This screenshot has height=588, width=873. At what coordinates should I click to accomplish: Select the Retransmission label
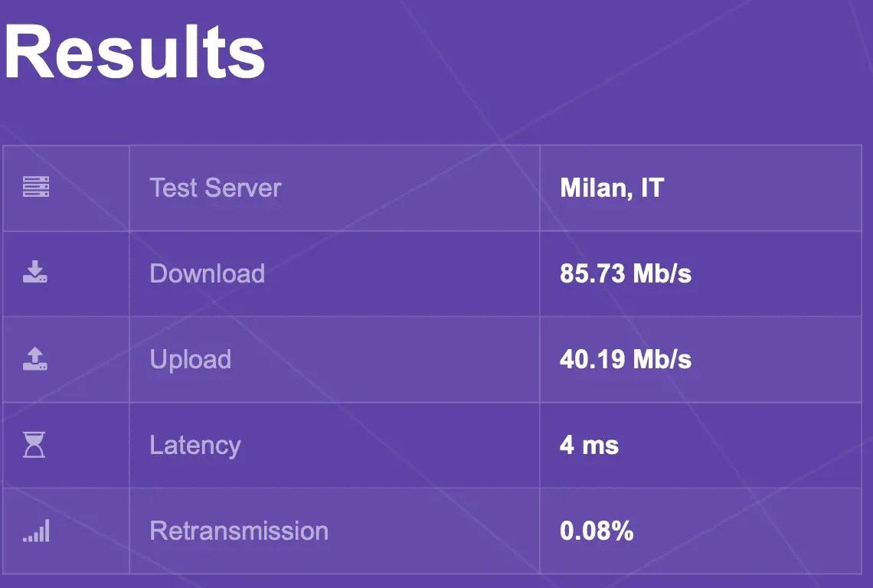tap(240, 530)
